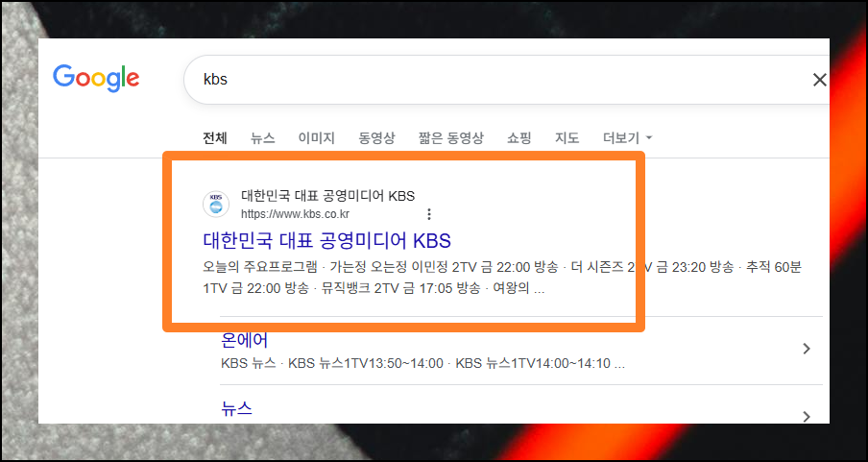
Task: Click the https://www.kbs.co.kr URL text
Action: [x=295, y=214]
